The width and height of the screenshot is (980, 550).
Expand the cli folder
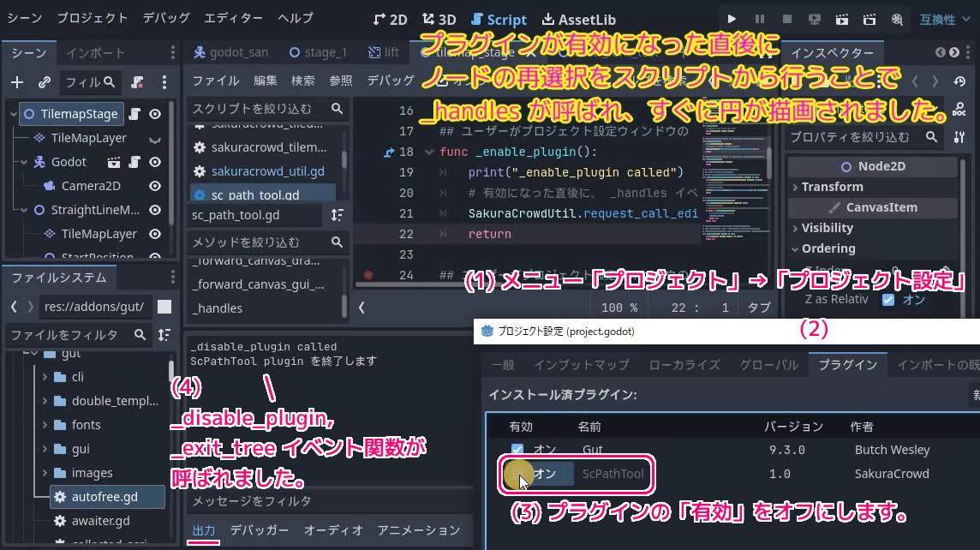pyautogui.click(x=45, y=377)
